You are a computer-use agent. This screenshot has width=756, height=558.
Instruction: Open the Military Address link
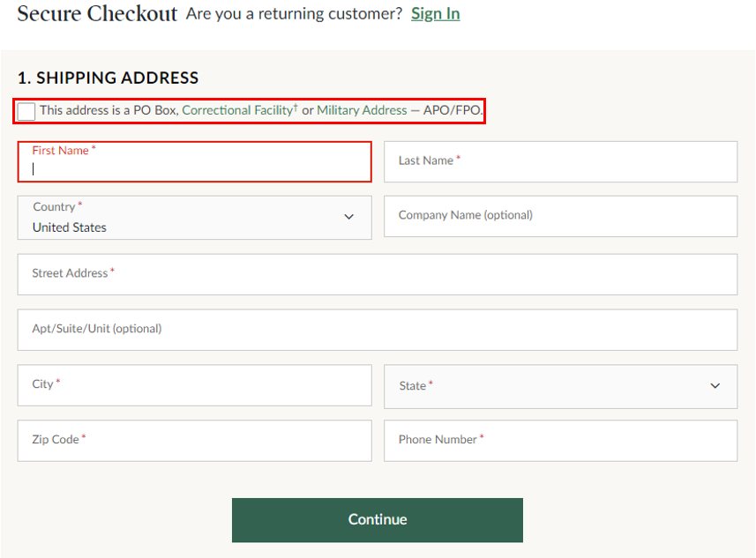coord(362,110)
